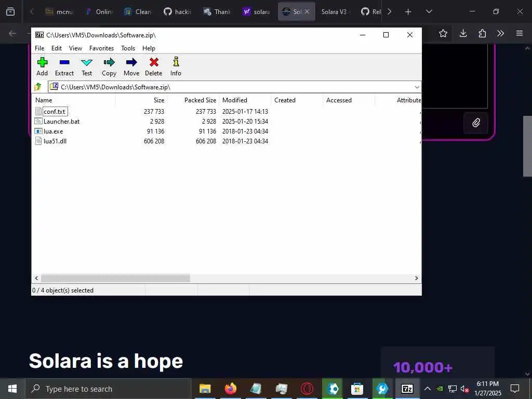Click the Windows Start button
532x399 pixels.
[12, 389]
